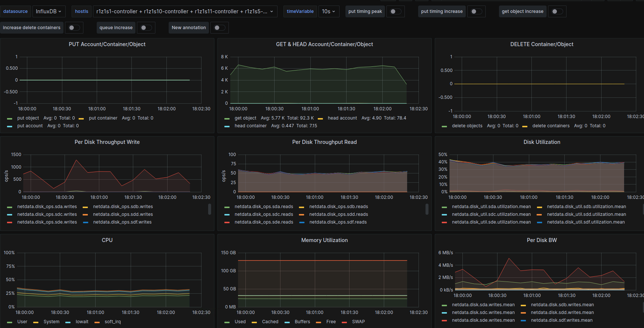Open the Disk Utilization panel title menu
Screen dimensions: 644x328
541,142
